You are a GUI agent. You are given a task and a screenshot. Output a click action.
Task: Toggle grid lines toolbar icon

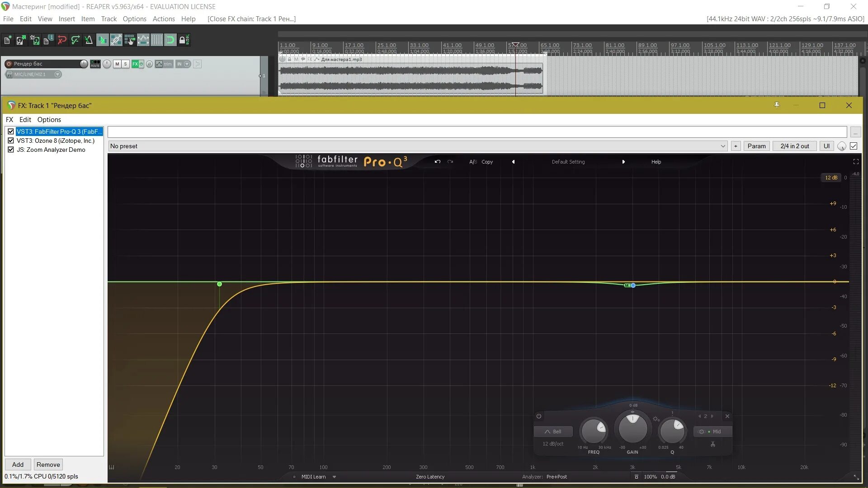[x=157, y=40]
